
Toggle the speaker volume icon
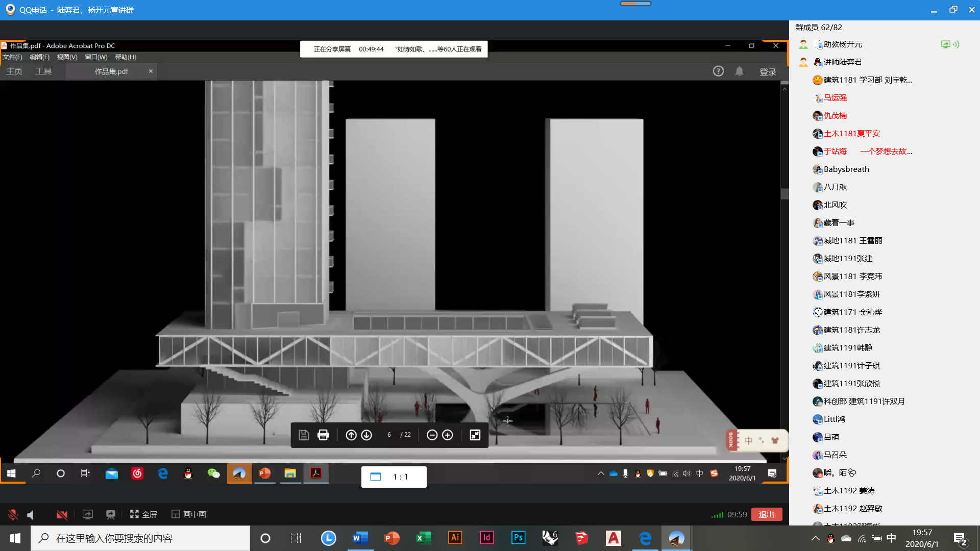(31, 515)
